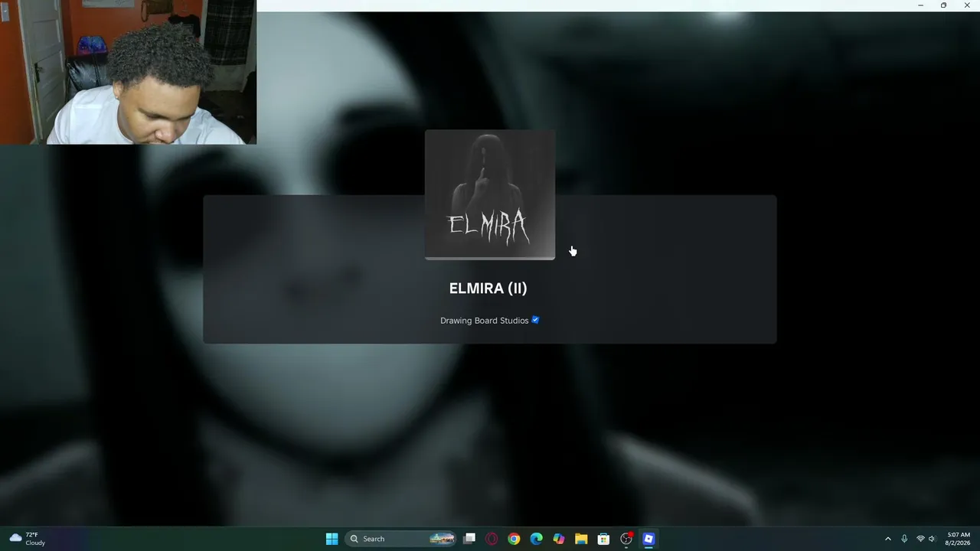Screen dimensions: 980x551
Task: Open File Explorer from the taskbar
Action: [x=581, y=539]
